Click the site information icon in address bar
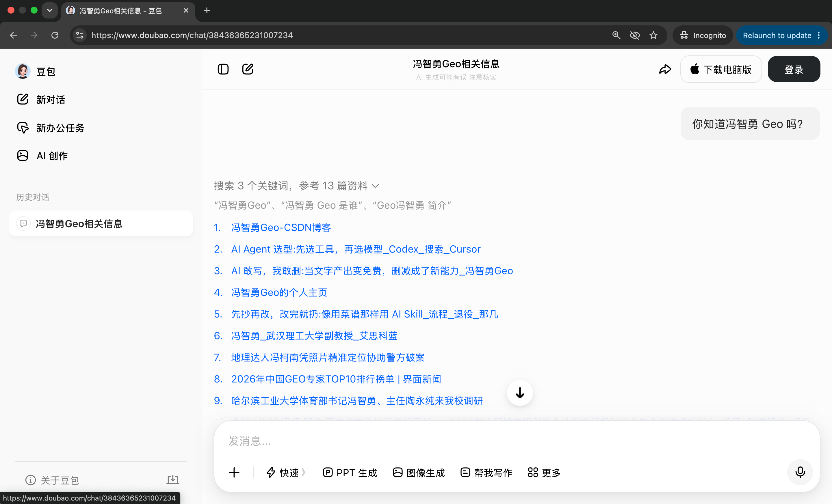Viewport: 832px width, 504px height. coord(80,35)
